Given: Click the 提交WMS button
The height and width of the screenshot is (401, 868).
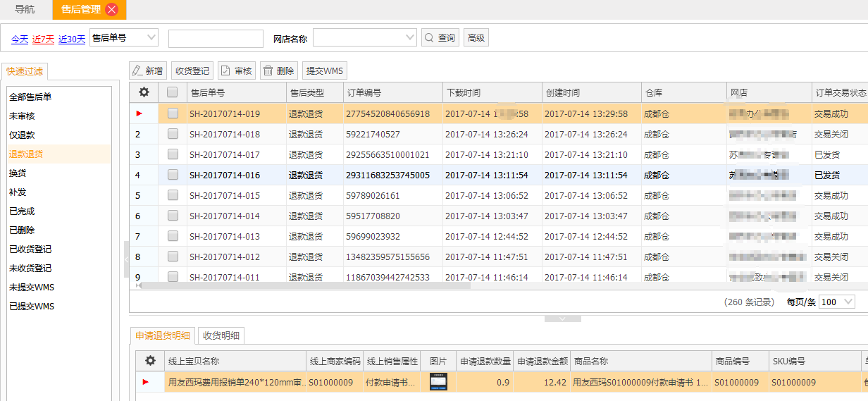Looking at the screenshot, I should tap(324, 70).
